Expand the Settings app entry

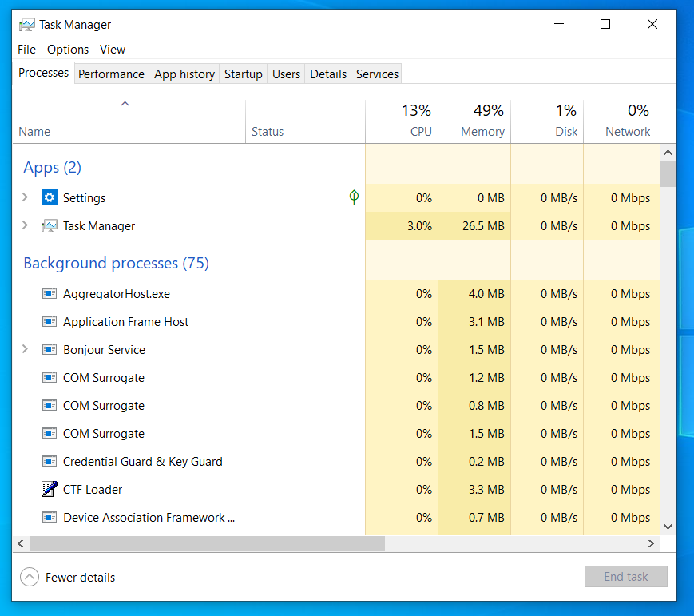(x=26, y=197)
